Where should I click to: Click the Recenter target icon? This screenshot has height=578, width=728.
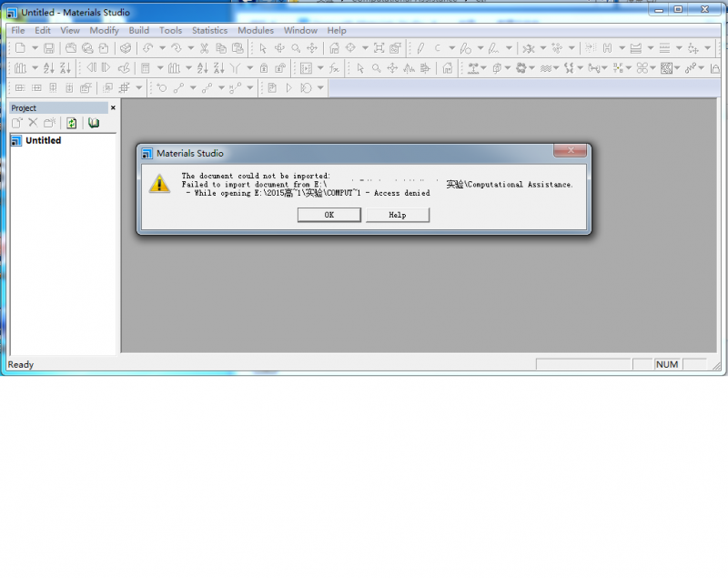[x=350, y=48]
